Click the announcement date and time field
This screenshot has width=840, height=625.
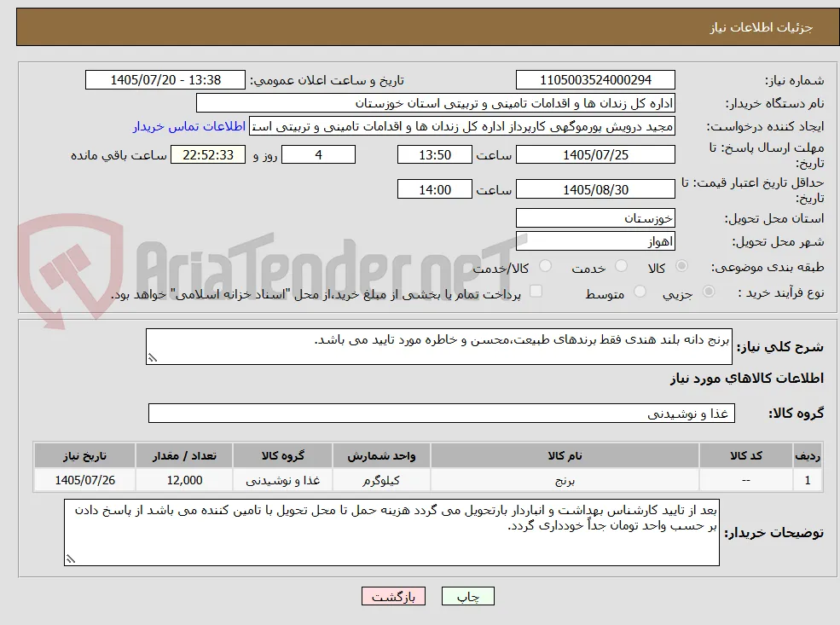click(x=165, y=80)
